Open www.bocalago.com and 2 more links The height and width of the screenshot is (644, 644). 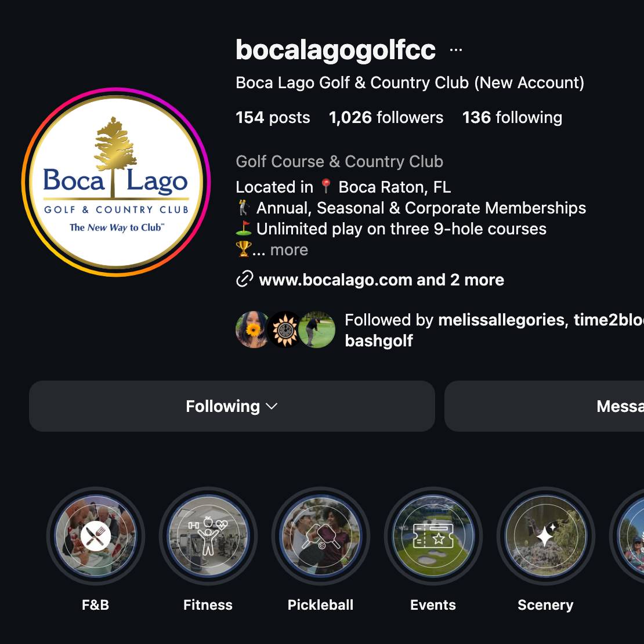pos(381,280)
